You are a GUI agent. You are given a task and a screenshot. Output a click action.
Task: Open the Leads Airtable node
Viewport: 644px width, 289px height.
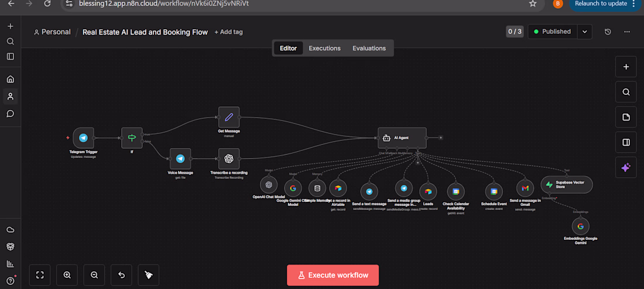click(x=428, y=191)
